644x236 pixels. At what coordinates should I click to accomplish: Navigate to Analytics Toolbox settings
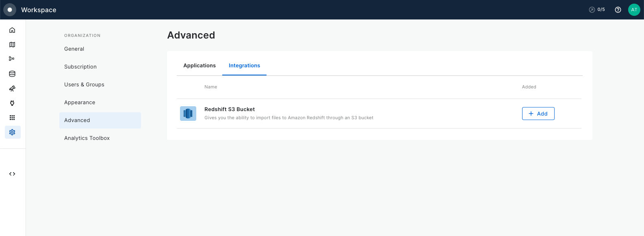tap(87, 138)
